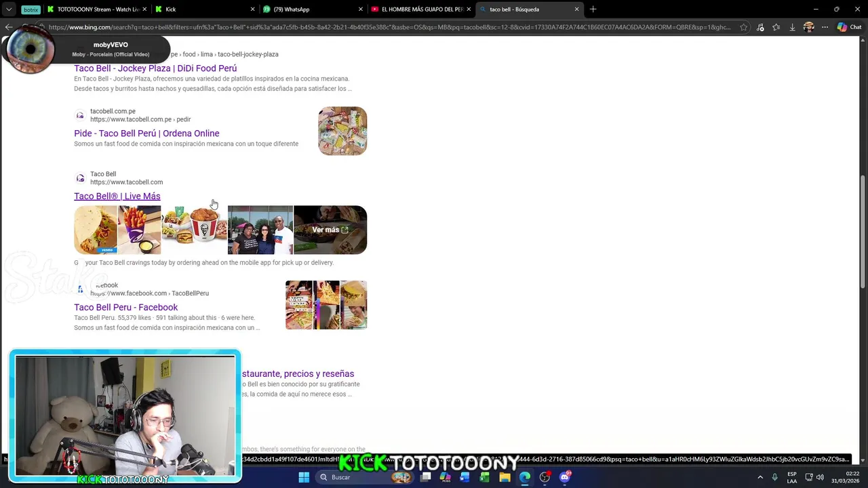This screenshot has height=488, width=868.
Task: Open Microsoft 365 from taskbar
Action: [445, 477]
